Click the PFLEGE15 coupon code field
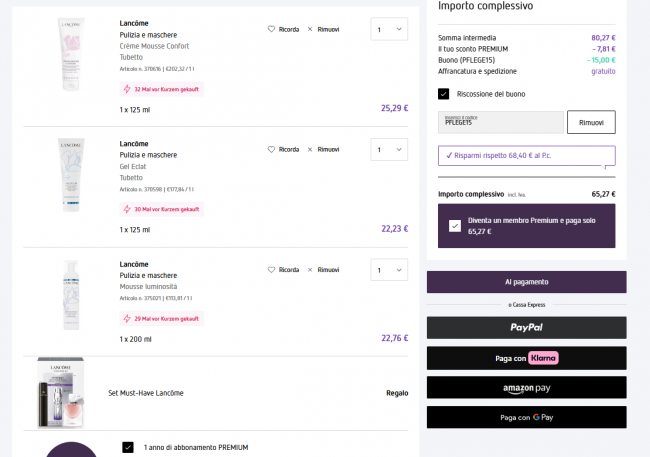Screen dimensions: 650x457 [x=500, y=122]
